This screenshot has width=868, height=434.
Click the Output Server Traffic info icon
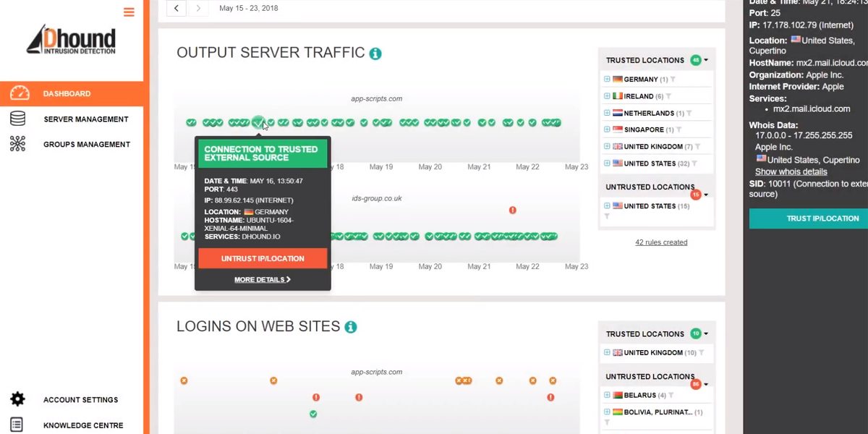point(375,54)
